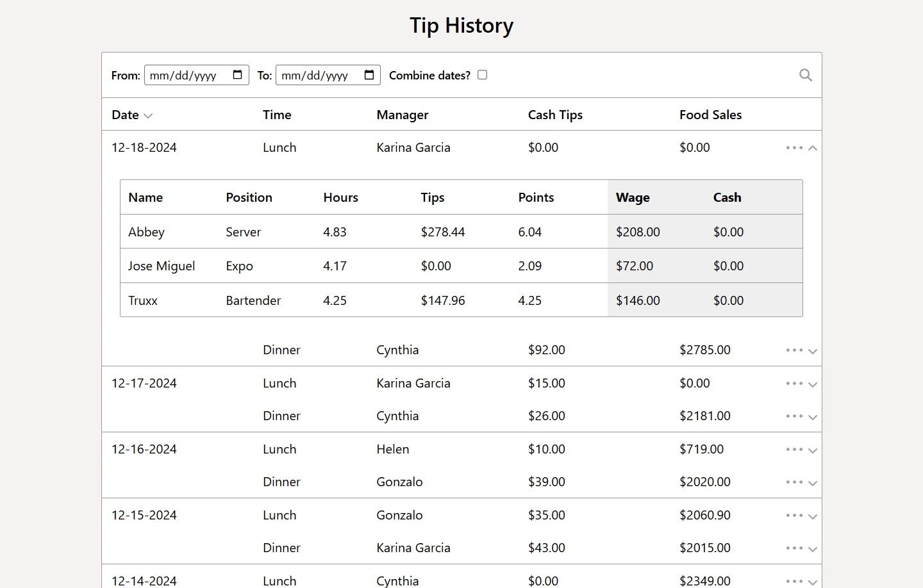Expand the 12-17-2024 Dinner row
923x588 pixels.
coord(813,416)
